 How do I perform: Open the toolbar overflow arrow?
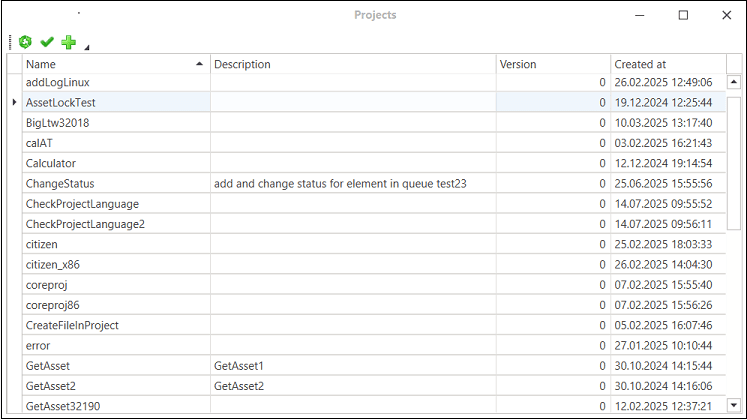pyautogui.click(x=86, y=47)
